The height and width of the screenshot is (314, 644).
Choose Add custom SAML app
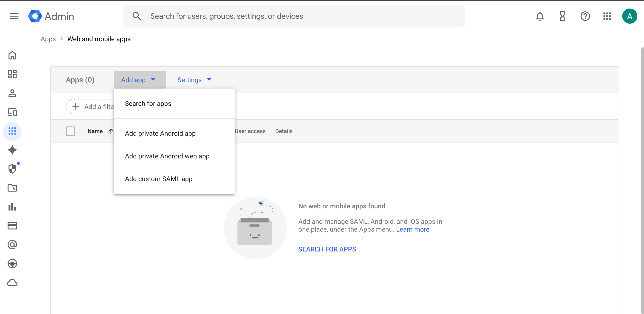(158, 179)
